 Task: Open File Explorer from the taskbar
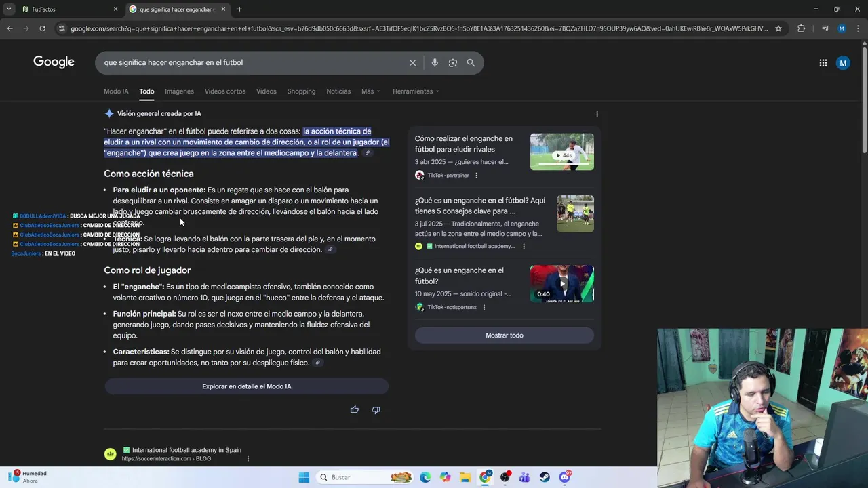465,477
